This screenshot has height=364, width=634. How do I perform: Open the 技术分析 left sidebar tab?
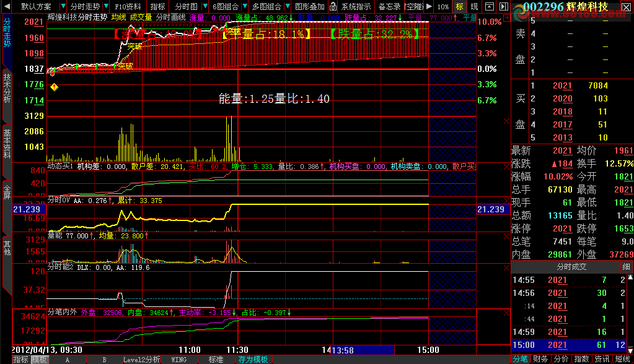point(7,88)
